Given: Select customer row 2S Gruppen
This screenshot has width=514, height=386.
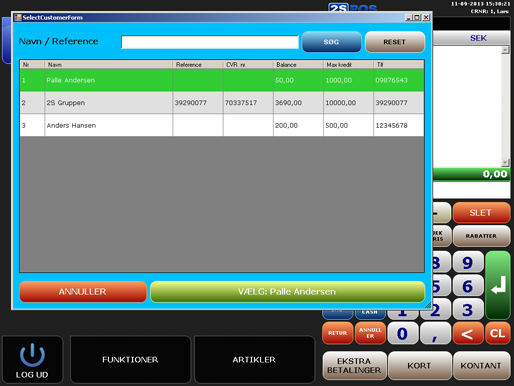Looking at the screenshot, I should 222,103.
